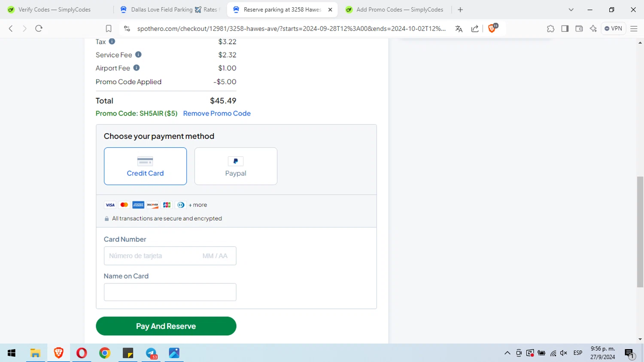This screenshot has width=644, height=362.
Task: Select Credit Card payment method
Action: pos(145,166)
